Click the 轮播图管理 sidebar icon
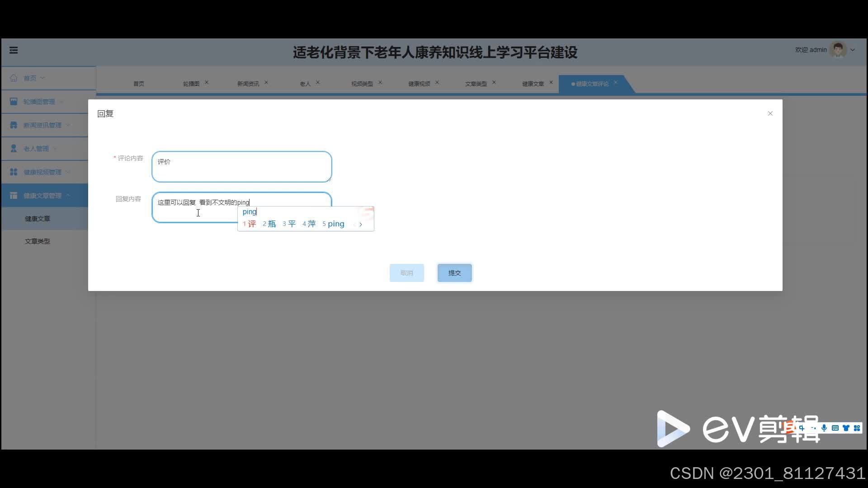 [14, 101]
